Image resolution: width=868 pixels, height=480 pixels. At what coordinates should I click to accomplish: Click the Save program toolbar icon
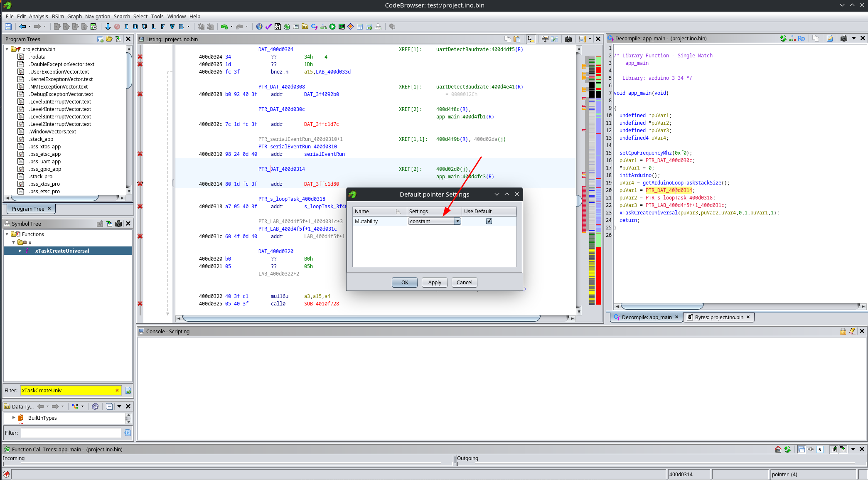click(8, 27)
